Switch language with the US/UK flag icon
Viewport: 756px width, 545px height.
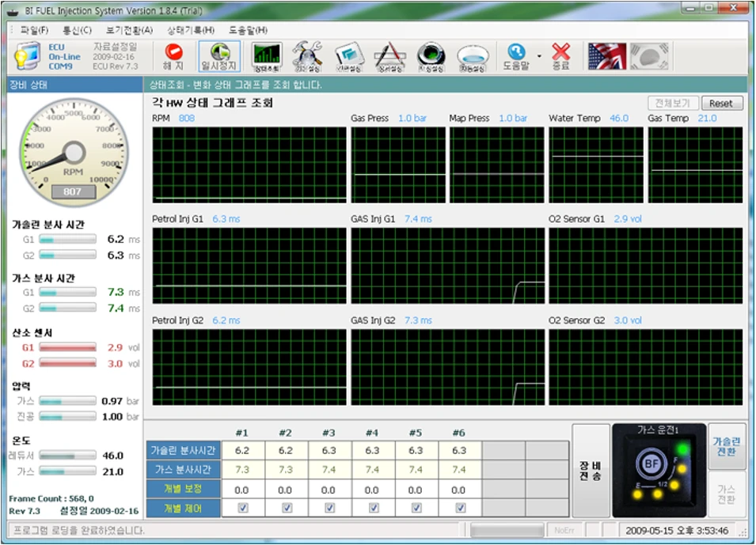tap(607, 56)
